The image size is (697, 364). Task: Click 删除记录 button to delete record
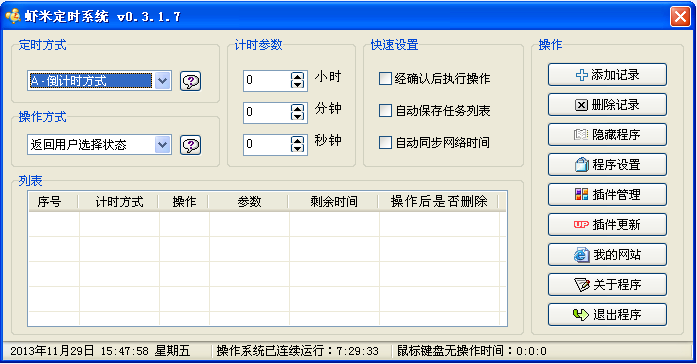(x=607, y=104)
